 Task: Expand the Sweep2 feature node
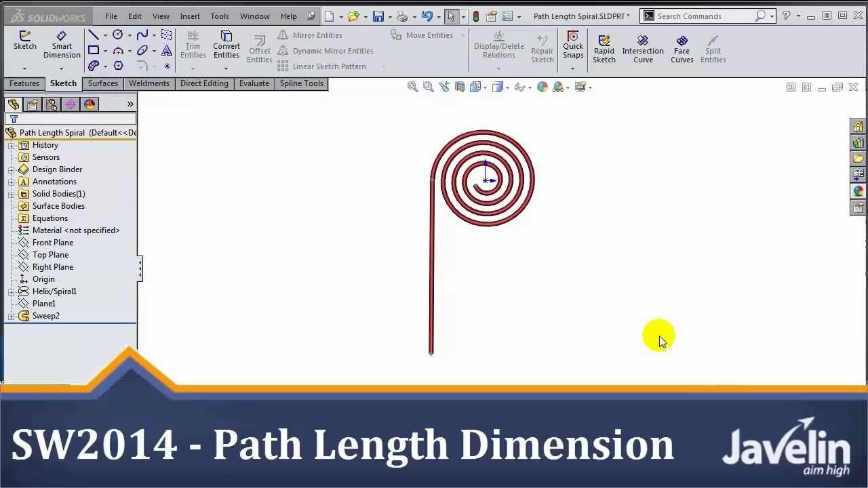pyautogui.click(x=11, y=316)
